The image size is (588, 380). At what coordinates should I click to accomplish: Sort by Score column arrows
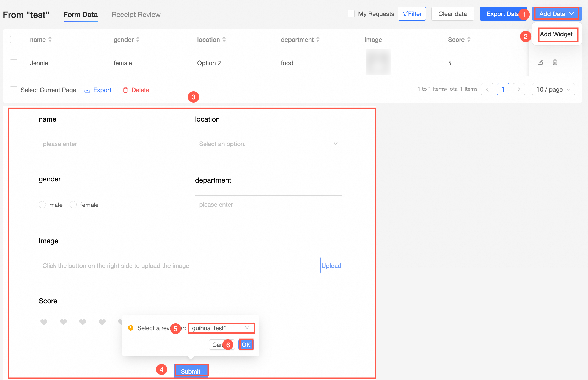469,39
